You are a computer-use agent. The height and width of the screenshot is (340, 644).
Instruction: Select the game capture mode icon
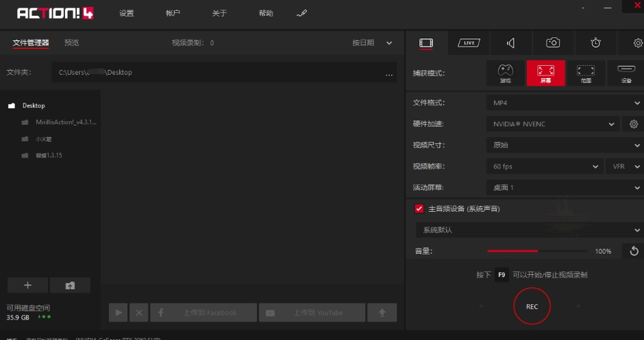505,73
